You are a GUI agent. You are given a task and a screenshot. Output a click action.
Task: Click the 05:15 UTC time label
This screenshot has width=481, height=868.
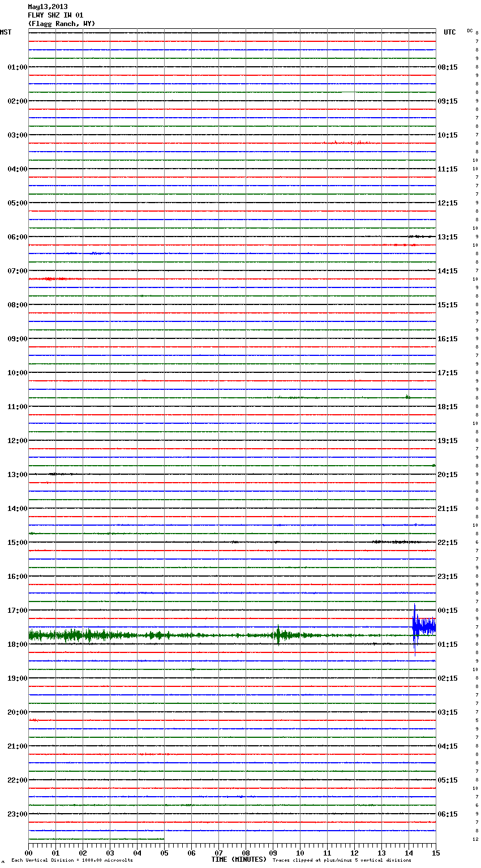coord(448,780)
